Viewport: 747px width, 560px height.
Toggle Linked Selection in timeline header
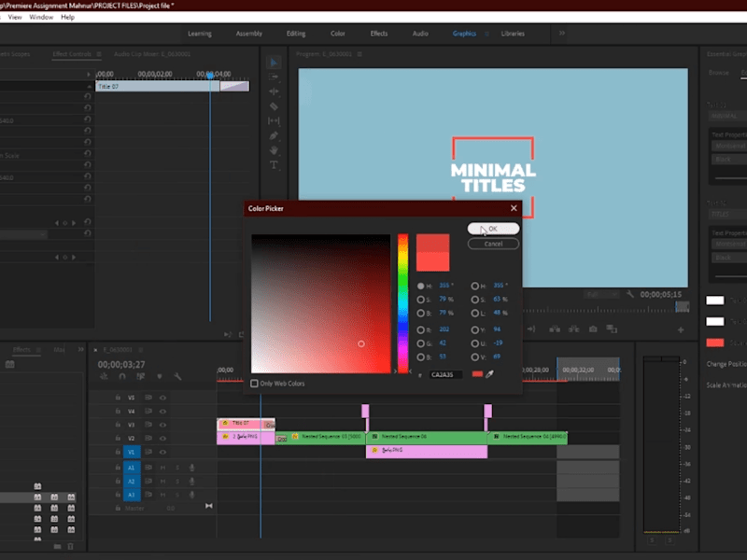click(x=141, y=376)
